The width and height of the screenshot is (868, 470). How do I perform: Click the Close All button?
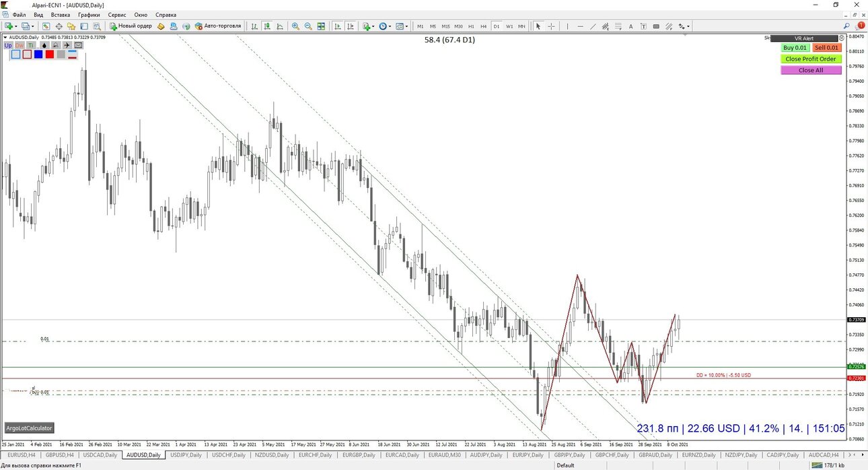(811, 70)
